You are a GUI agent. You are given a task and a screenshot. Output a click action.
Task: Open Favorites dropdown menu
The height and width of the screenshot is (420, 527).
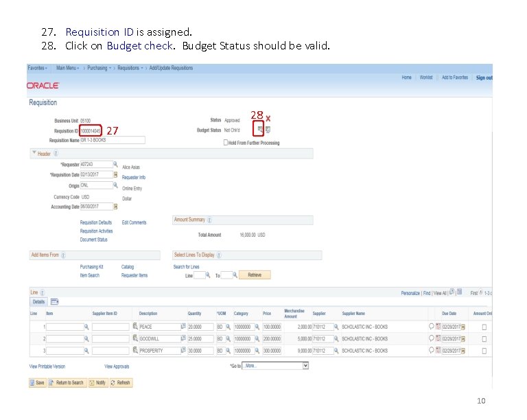pyautogui.click(x=38, y=68)
